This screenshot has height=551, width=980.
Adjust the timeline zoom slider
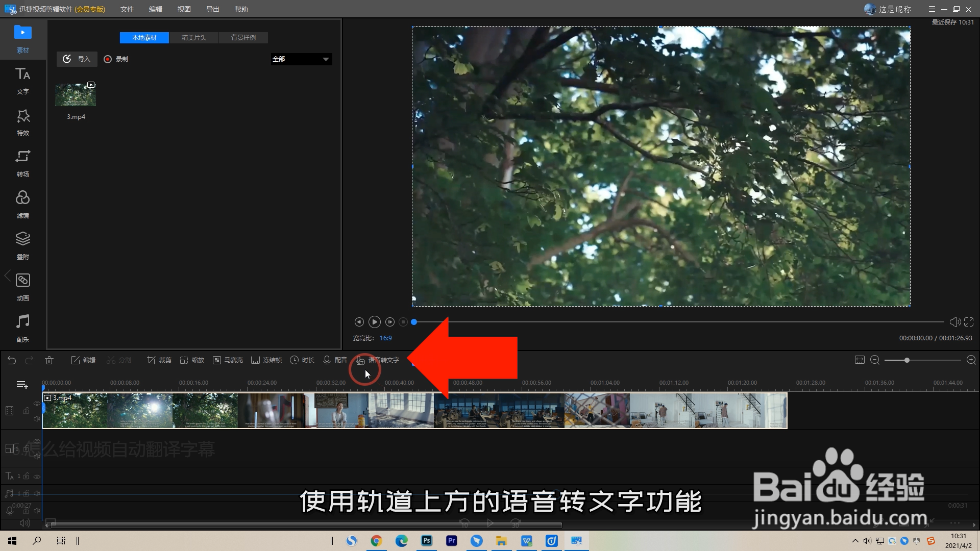[907, 360]
